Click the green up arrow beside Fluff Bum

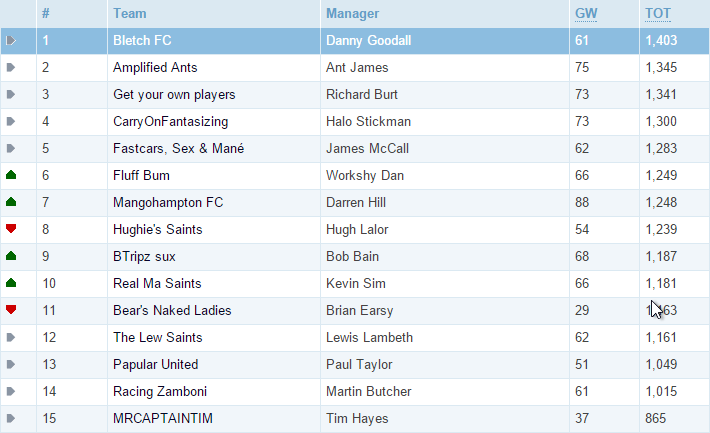pyautogui.click(x=11, y=175)
